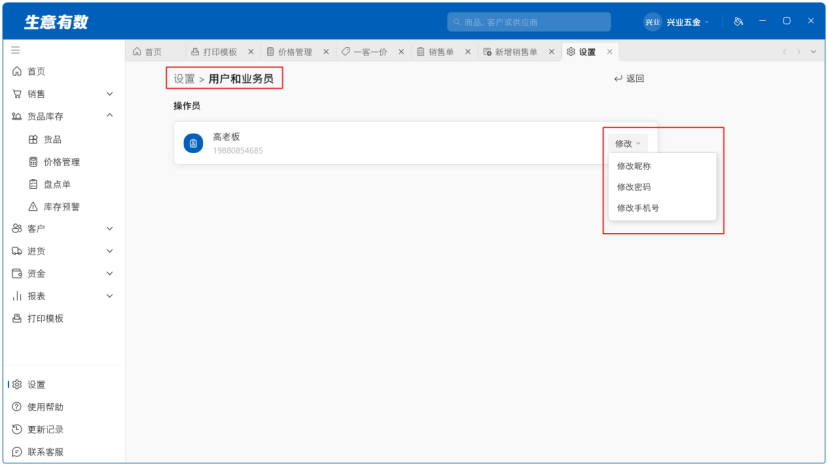Click the search box for 商品、客户或供应商
The width and height of the screenshot is (828, 466).
[529, 22]
